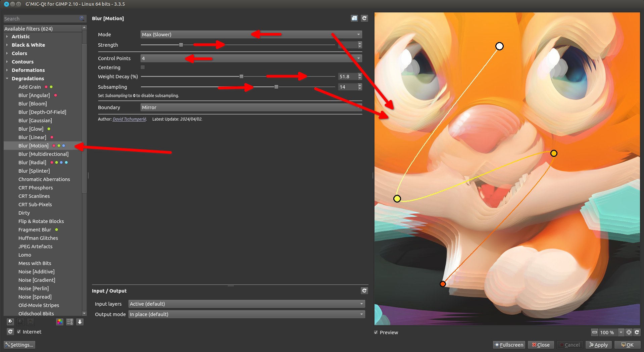The width and height of the screenshot is (644, 352).
Task: Click the white control point on preview
Action: point(499,46)
